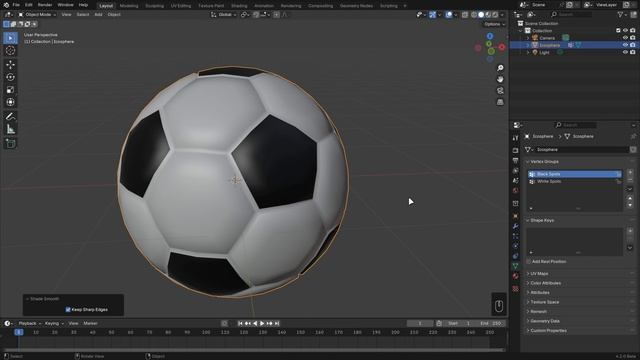Switch perspective/orthographic with the grid icon
640x360 pixels.
pyautogui.click(x=500, y=102)
